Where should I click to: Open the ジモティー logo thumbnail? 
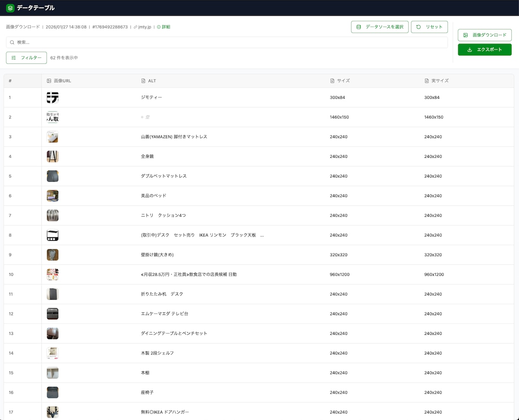coord(52,97)
